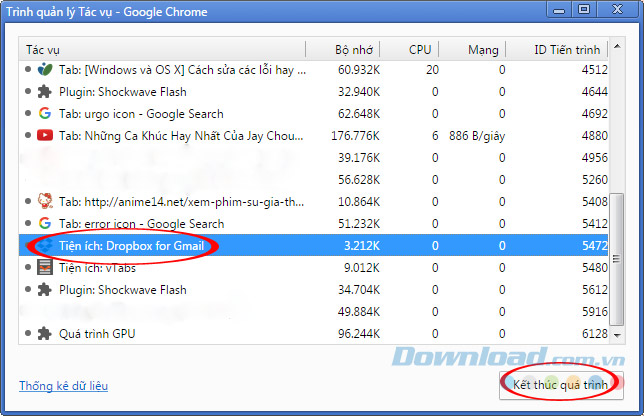
Task: Click memory value 10.864K
Action: coord(359,202)
